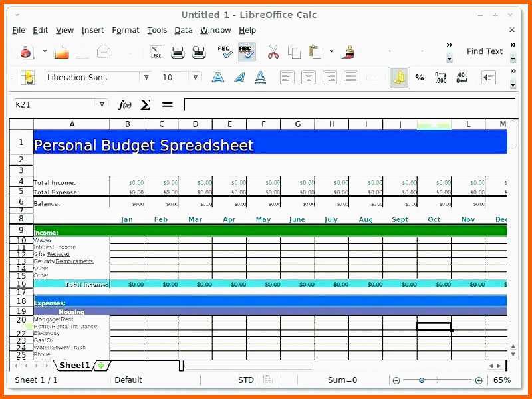The width and height of the screenshot is (532, 399).
Task: Open the Window menu
Action: coord(215,30)
